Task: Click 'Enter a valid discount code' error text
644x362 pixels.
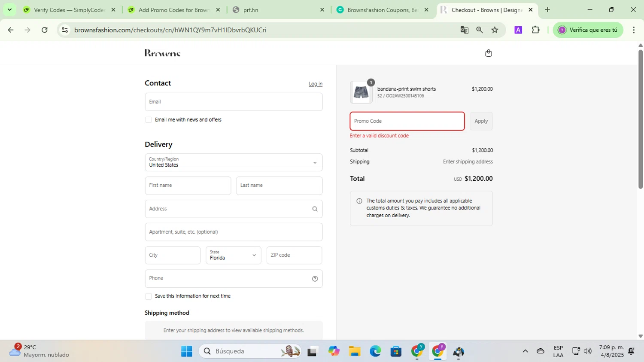Action: coord(379,136)
